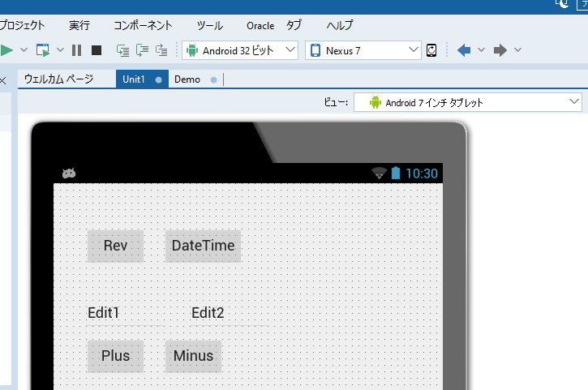Select the DateTime button on the form
588x390 pixels.
point(204,246)
